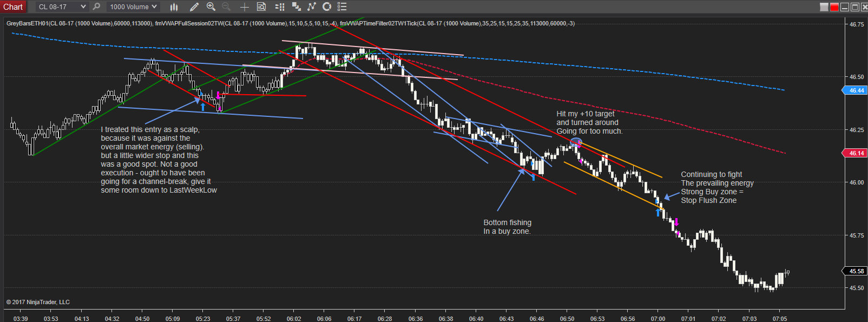Viewport: 868px width, 322px height.
Task: Open the 1000 Volume interval dropdown
Action: tap(133, 6)
